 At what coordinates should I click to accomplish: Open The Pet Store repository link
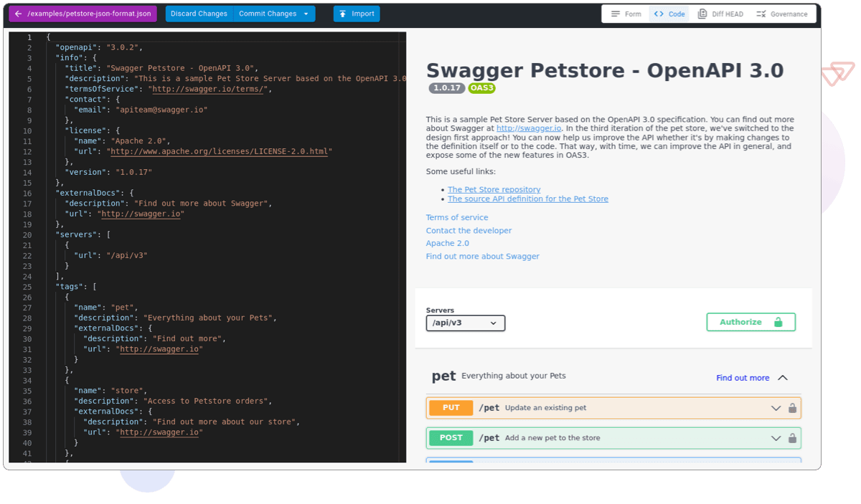point(494,189)
